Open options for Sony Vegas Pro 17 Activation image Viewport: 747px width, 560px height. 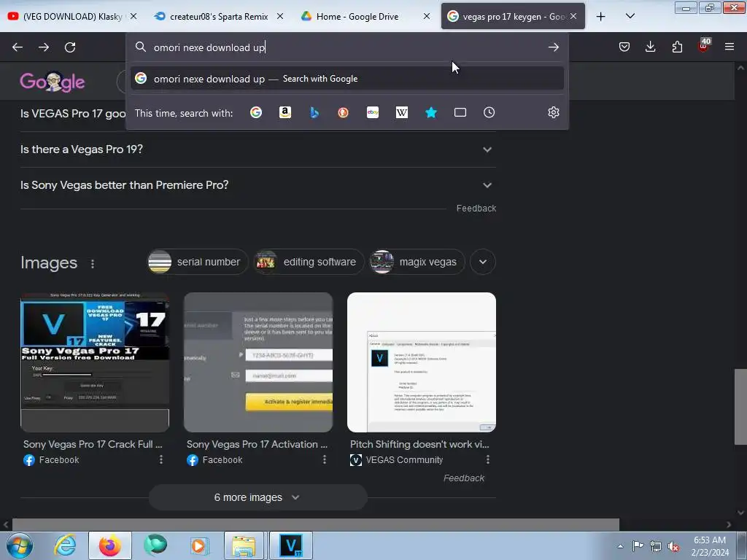325,459
